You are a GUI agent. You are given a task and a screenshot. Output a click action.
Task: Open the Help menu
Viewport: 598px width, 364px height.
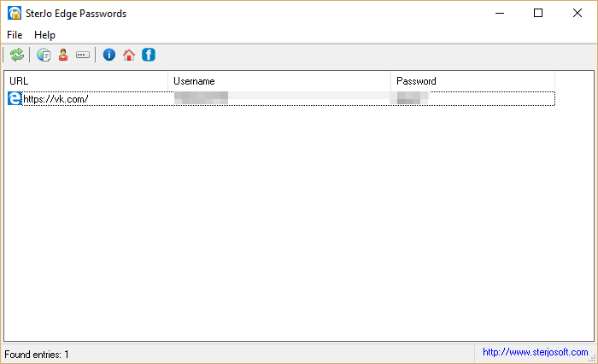coord(44,35)
